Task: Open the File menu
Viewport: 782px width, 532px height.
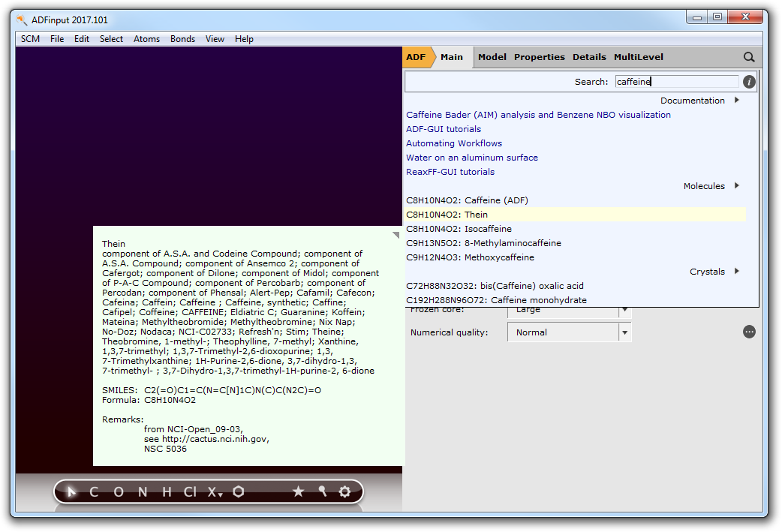Action: [57, 39]
